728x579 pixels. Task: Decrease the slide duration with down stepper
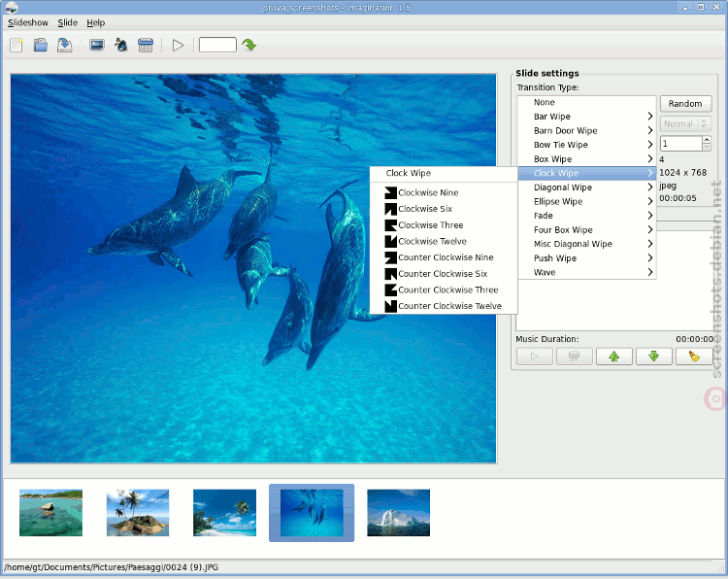point(707,148)
